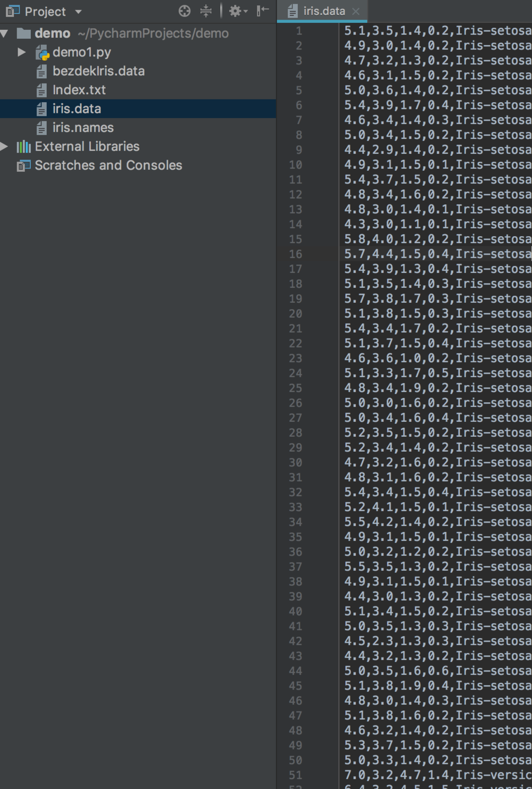Select iris.names file in tree
The height and width of the screenshot is (789, 532).
coord(83,128)
